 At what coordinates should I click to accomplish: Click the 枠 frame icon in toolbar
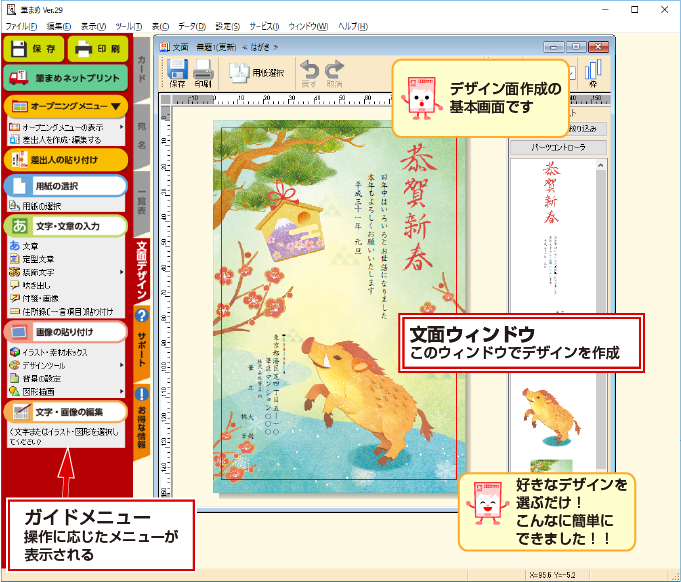coord(593,74)
